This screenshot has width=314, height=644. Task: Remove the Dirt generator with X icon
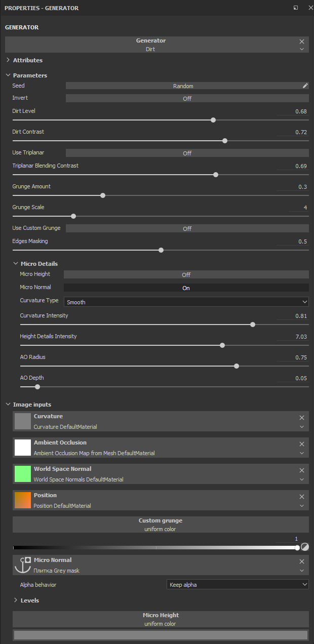point(302,42)
